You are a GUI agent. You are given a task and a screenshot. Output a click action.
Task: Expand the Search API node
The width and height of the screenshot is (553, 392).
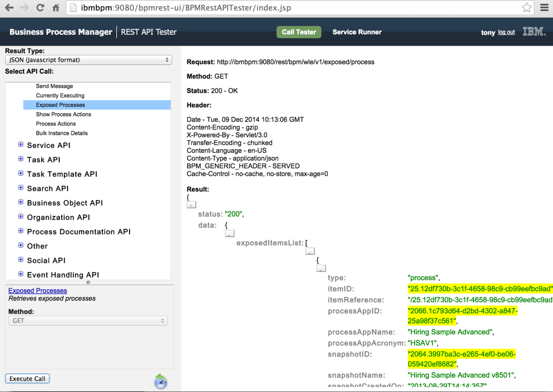20,188
